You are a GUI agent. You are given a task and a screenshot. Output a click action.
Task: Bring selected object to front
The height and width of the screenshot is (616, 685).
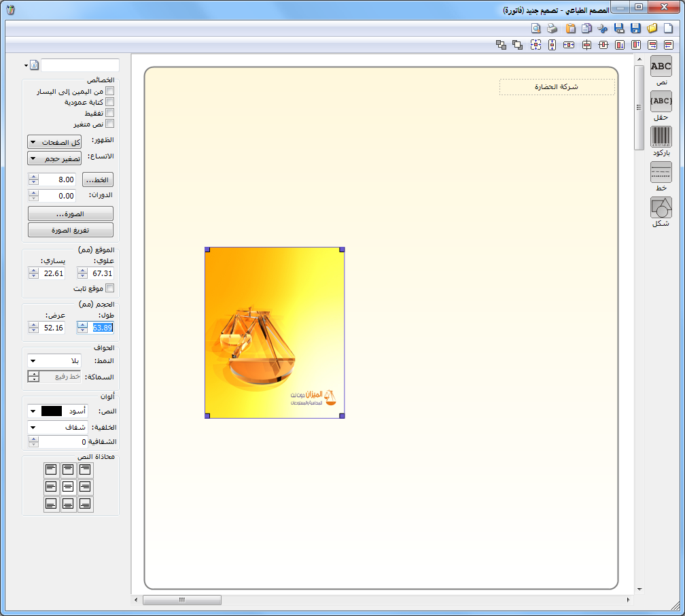518,45
